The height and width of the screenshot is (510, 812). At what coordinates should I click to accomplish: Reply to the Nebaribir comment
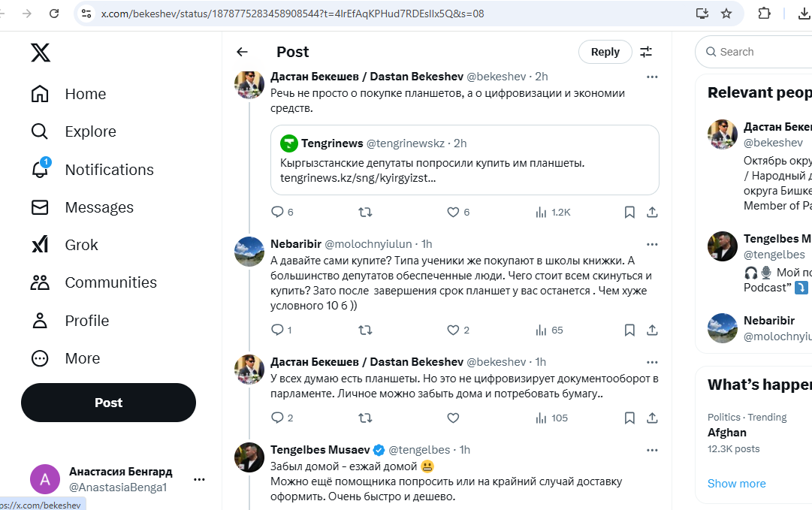click(277, 330)
